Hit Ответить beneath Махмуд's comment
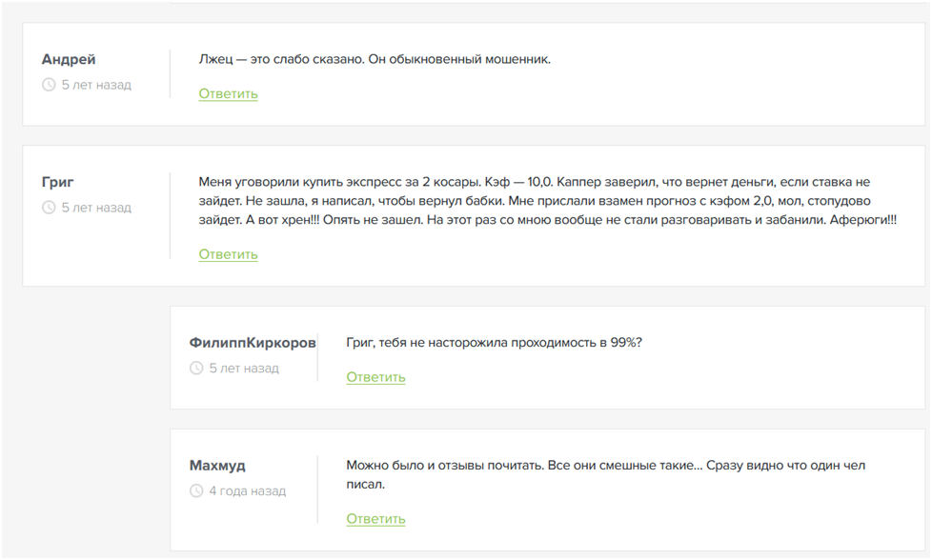The width and height of the screenshot is (932, 560). pos(375,519)
